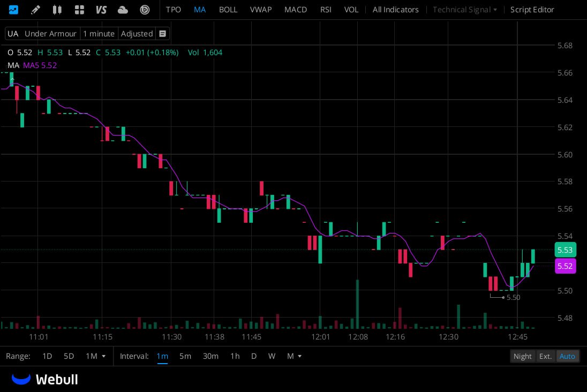
Task: Toggle Ext. extended hours display
Action: tap(545, 356)
